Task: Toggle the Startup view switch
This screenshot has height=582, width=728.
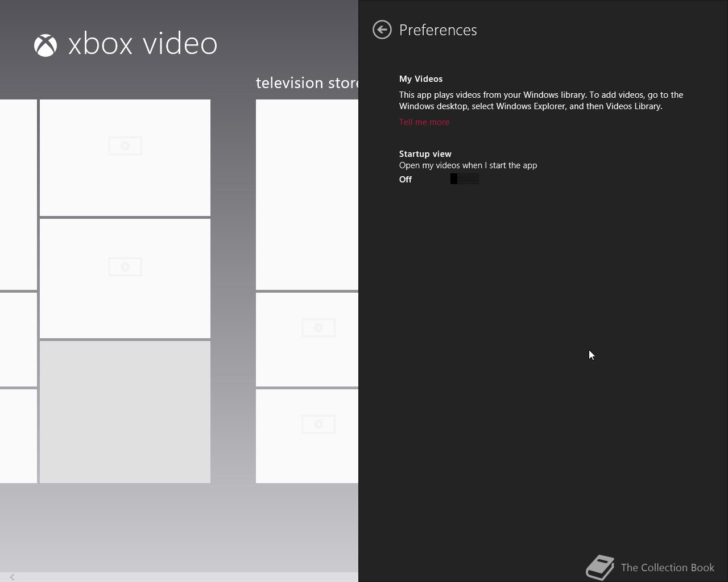Action: 465,179
